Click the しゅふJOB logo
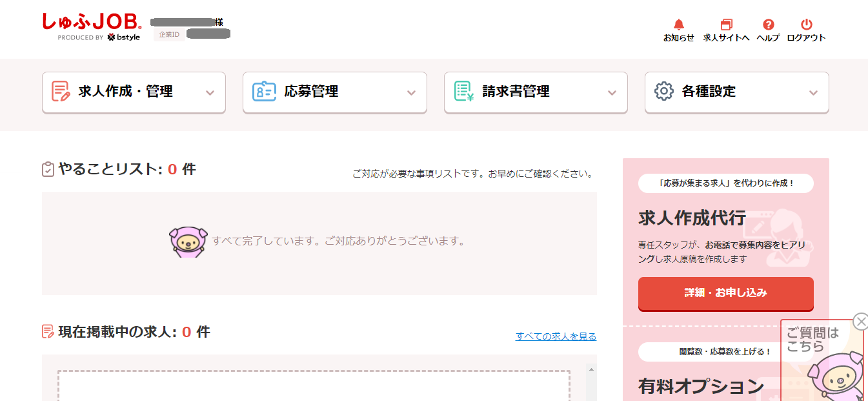Screen dimensions: 868x401 click(x=92, y=23)
